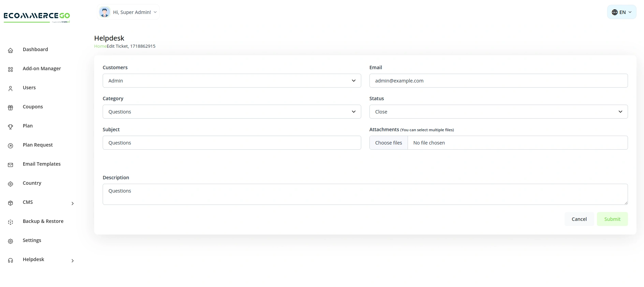This screenshot has height=287, width=644.
Task: Go to Users in sidebar
Action: tap(29, 88)
